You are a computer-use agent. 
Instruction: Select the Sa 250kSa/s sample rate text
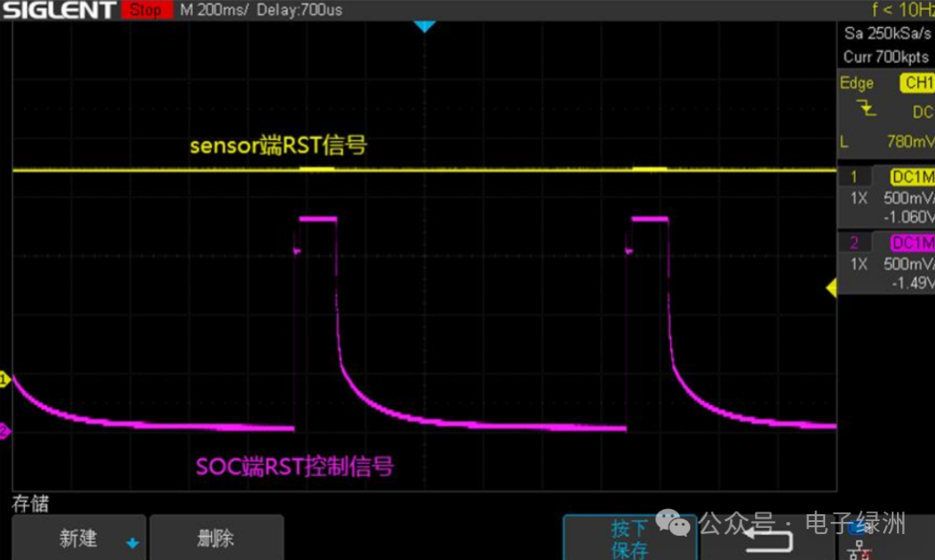(x=887, y=34)
